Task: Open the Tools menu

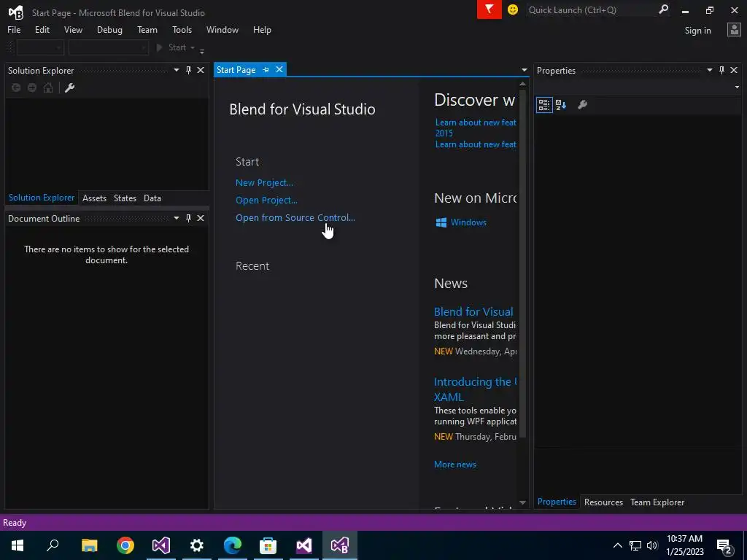Action: (x=182, y=30)
